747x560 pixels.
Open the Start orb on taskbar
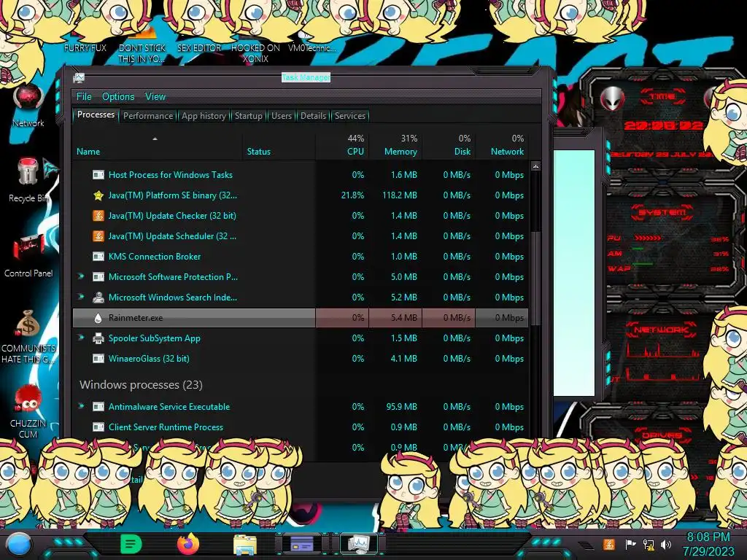pyautogui.click(x=18, y=545)
